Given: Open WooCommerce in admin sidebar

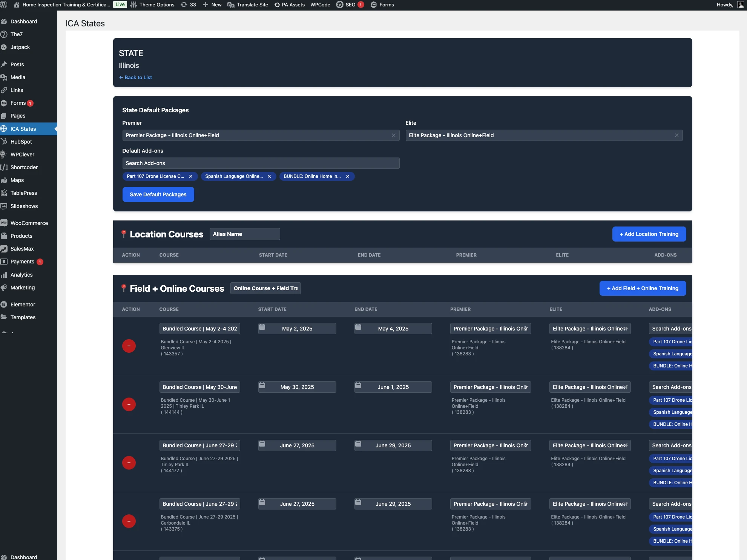Looking at the screenshot, I should click(x=29, y=223).
